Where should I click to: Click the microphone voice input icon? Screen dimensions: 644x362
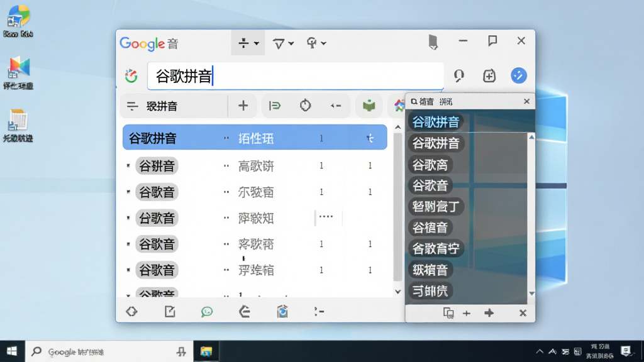click(458, 76)
